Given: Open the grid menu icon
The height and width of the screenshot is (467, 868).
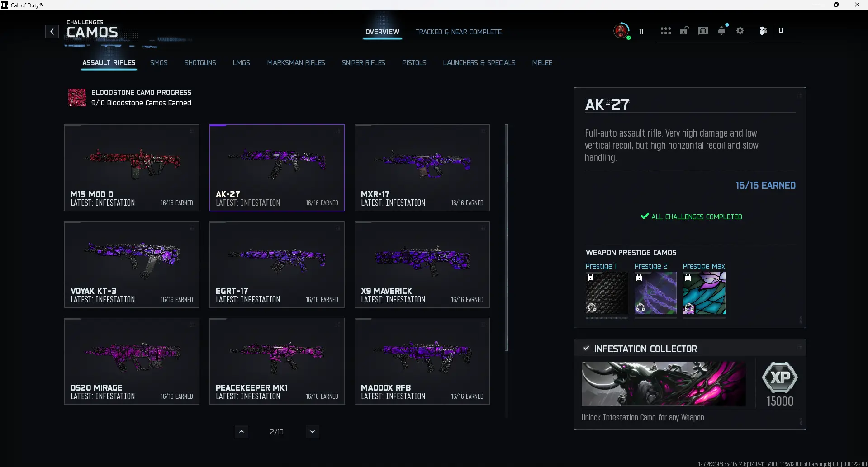Looking at the screenshot, I should [x=665, y=31].
